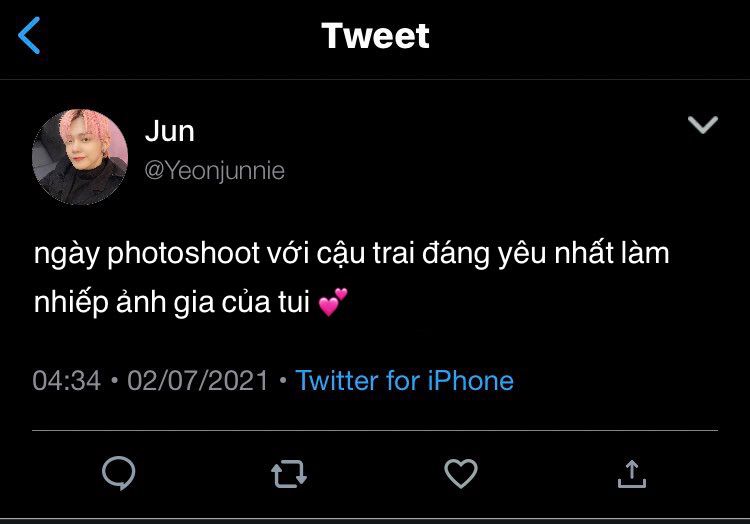This screenshot has width=750, height=524.
Task: Retweet the post by @Yeonjunnie
Action: pos(289,474)
